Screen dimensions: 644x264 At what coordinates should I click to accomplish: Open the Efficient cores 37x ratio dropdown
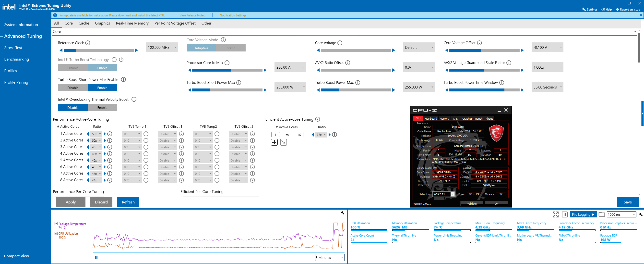click(x=321, y=135)
